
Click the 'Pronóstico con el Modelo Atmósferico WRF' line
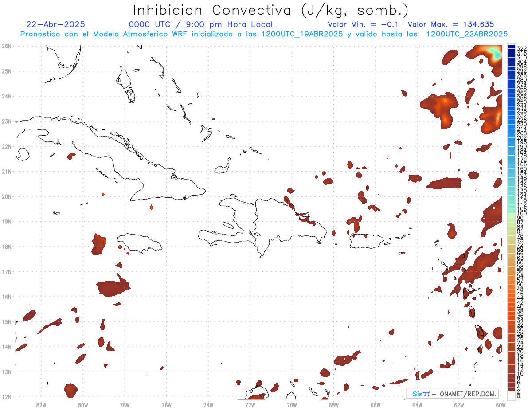coord(264,34)
